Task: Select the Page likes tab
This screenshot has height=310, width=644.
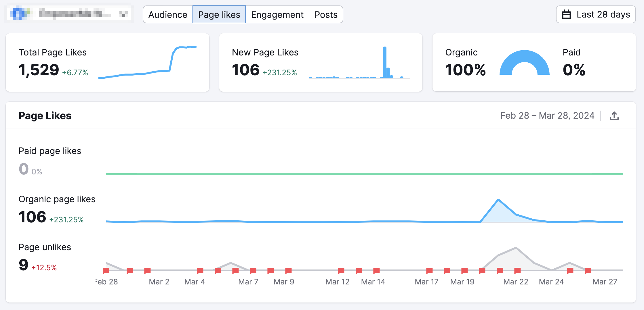Action: coord(219,14)
